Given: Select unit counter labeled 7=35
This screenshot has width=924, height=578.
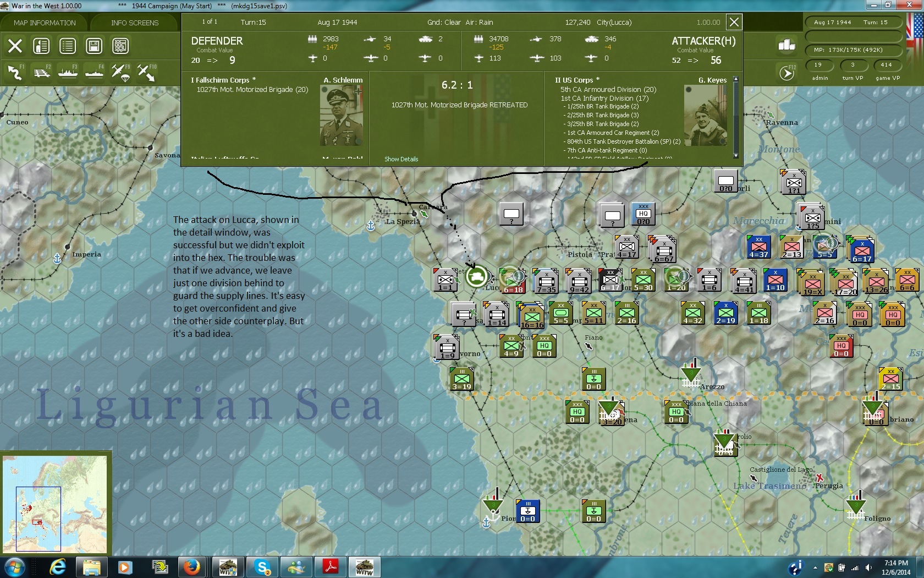Looking at the screenshot, I should click(x=546, y=280).
